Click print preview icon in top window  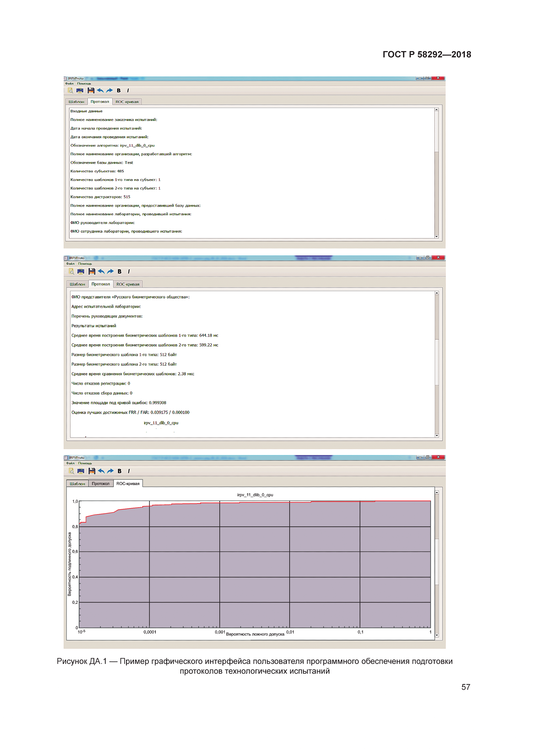pos(70,91)
